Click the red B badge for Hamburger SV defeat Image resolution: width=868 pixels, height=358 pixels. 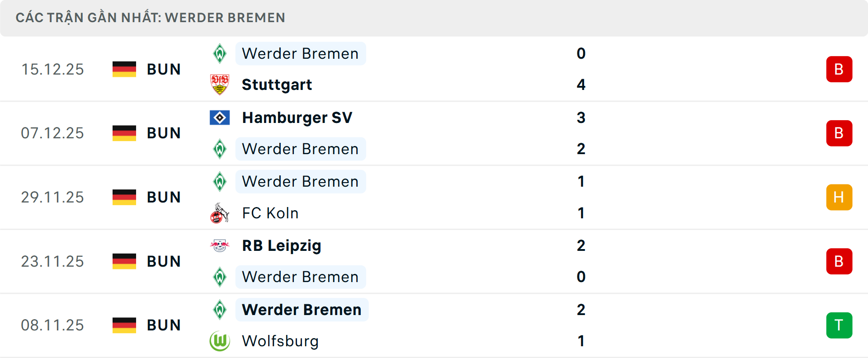tap(839, 133)
